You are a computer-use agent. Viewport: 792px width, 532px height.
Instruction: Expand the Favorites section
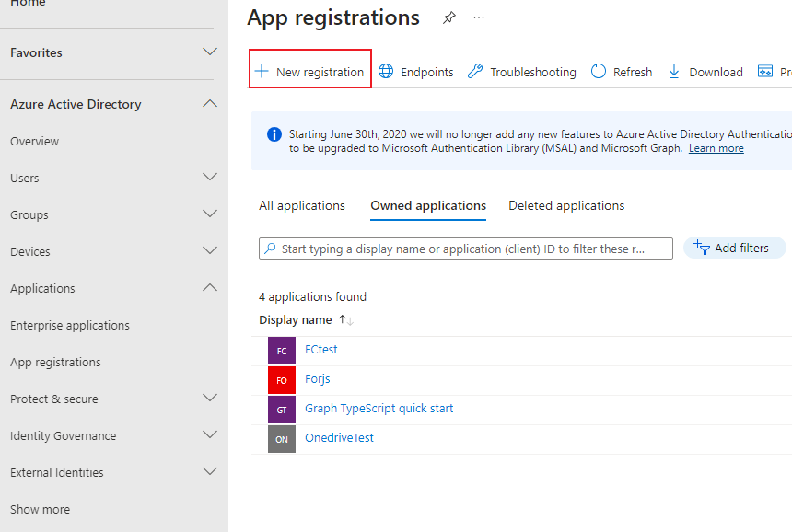(210, 52)
